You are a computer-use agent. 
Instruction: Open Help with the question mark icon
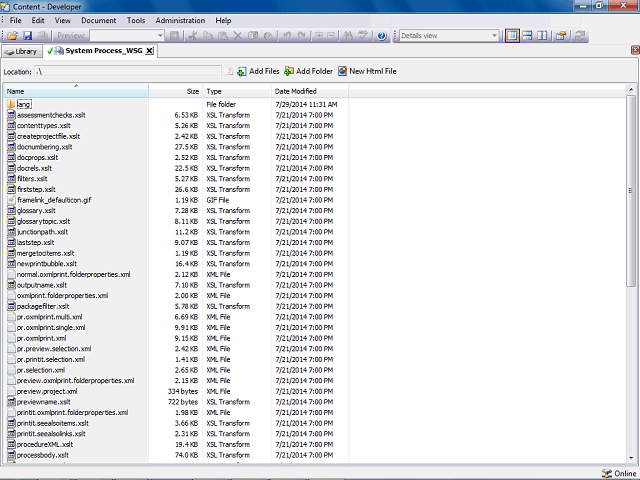tap(382, 36)
